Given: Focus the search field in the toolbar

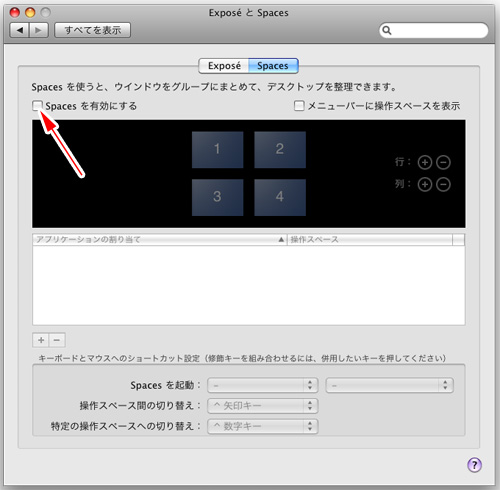Looking at the screenshot, I should (x=434, y=30).
